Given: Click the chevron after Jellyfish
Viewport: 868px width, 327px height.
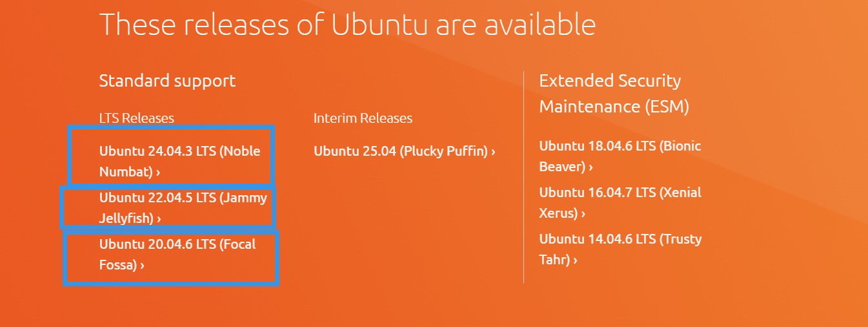Looking at the screenshot, I should point(158,219).
